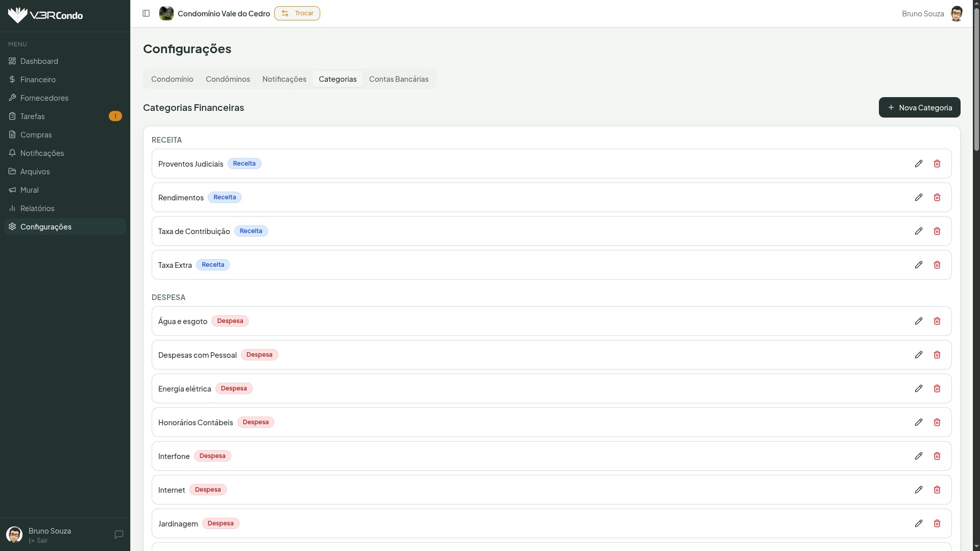
Task: Delete the Rendimentos category
Action: click(x=937, y=197)
